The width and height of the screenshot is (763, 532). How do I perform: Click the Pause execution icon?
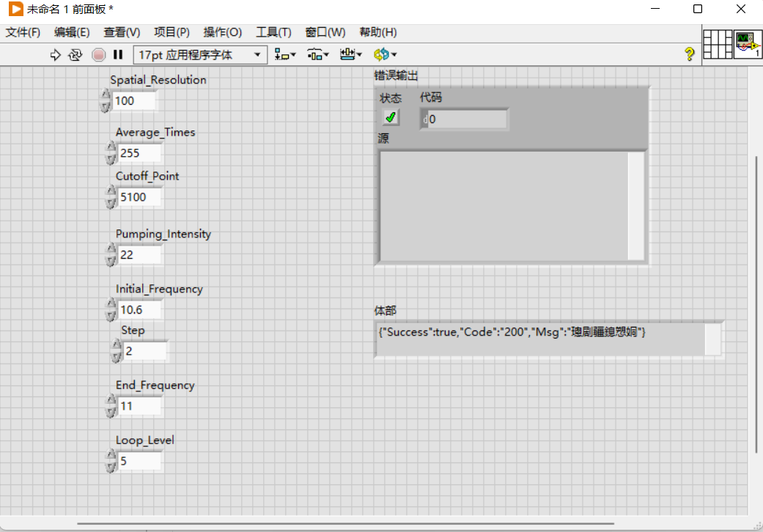[x=118, y=54]
